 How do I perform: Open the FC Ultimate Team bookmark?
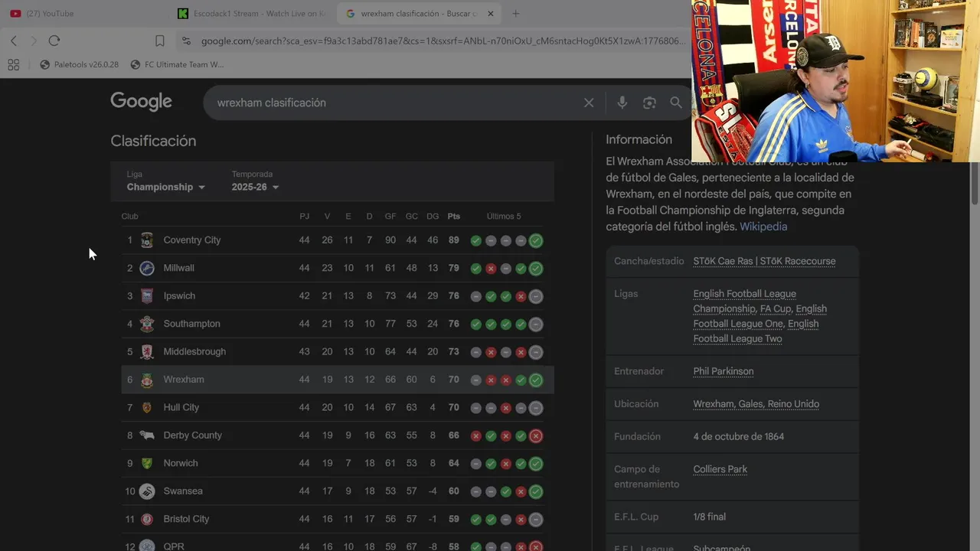(177, 65)
